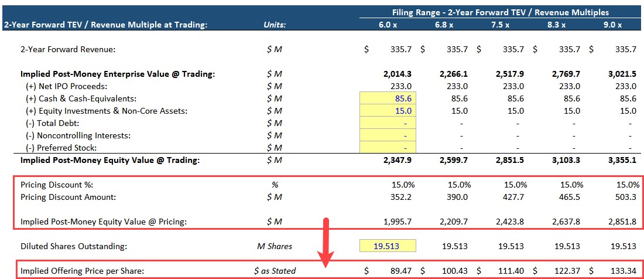This screenshot has width=644, height=279.
Task: Select the Diluted Shares Outstanding label
Action: pos(74,247)
